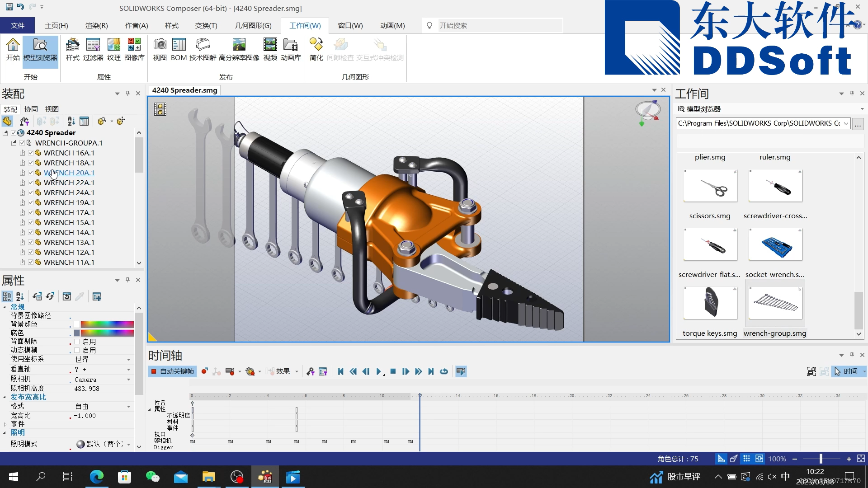Toggle the 自动关键帧 auto keyframe button

click(172, 371)
